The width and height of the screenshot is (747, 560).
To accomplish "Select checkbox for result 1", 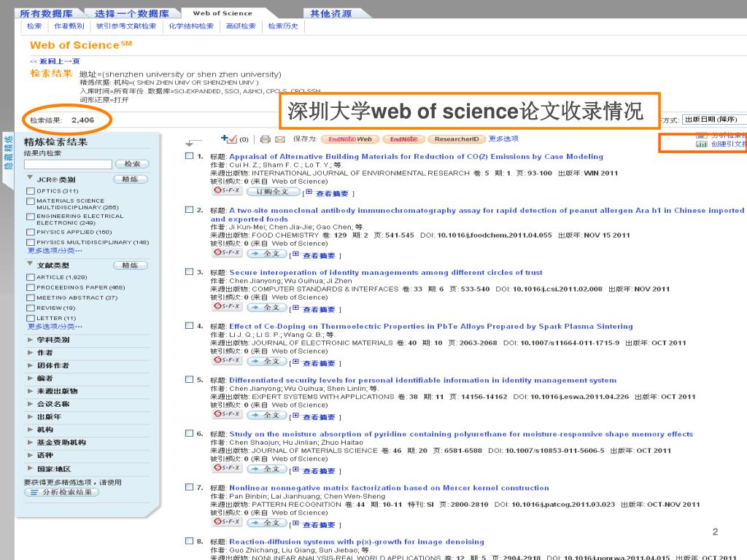I will pyautogui.click(x=189, y=156).
